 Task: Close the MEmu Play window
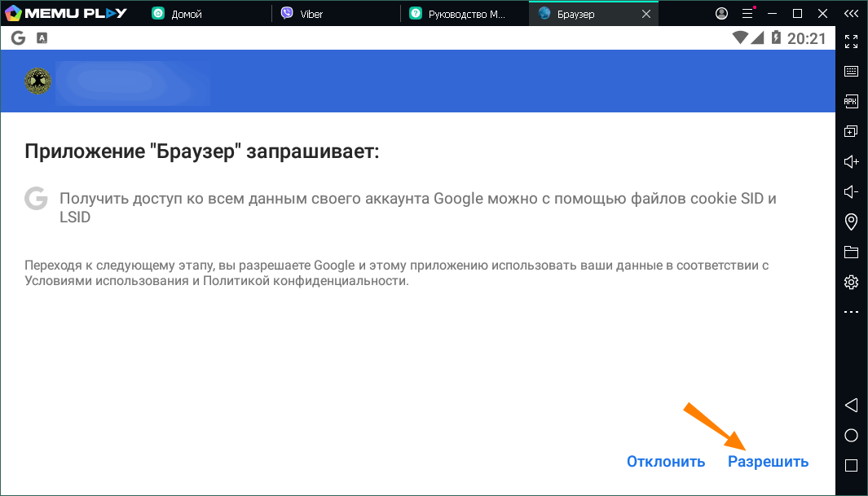click(x=822, y=13)
